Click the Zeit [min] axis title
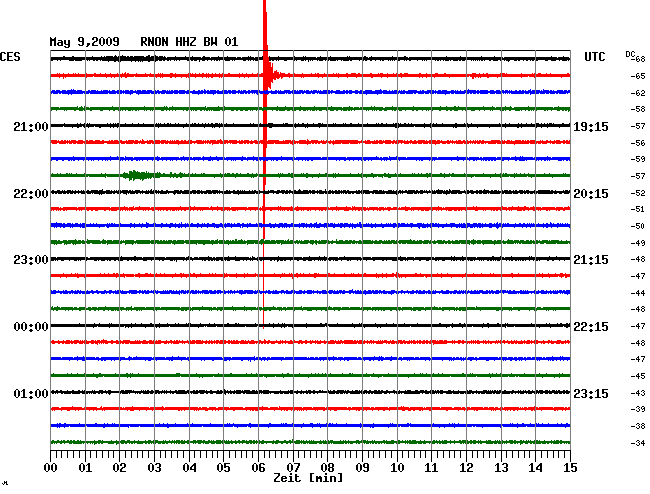The image size is (650, 494). (308, 478)
